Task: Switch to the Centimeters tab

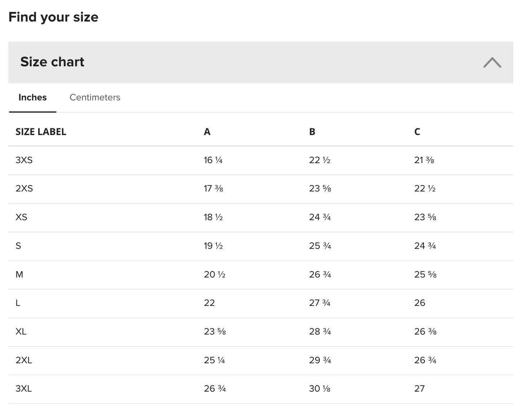Action: 95,97
